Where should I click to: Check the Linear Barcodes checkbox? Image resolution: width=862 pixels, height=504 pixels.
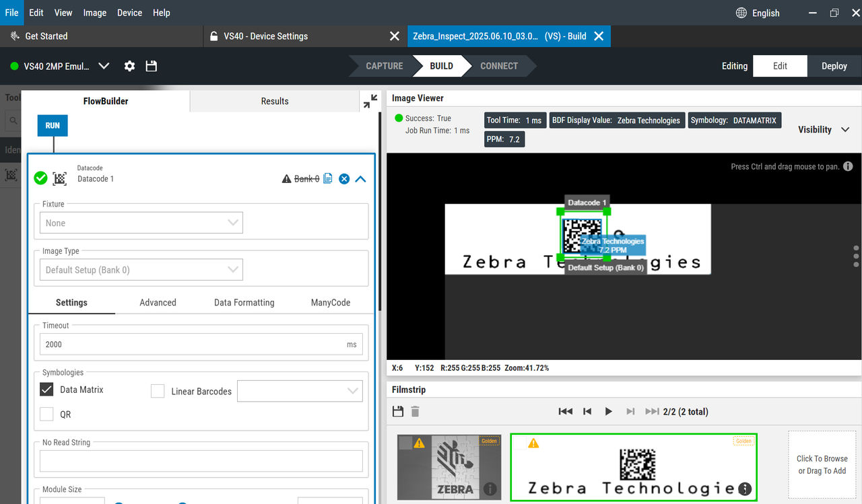click(158, 391)
